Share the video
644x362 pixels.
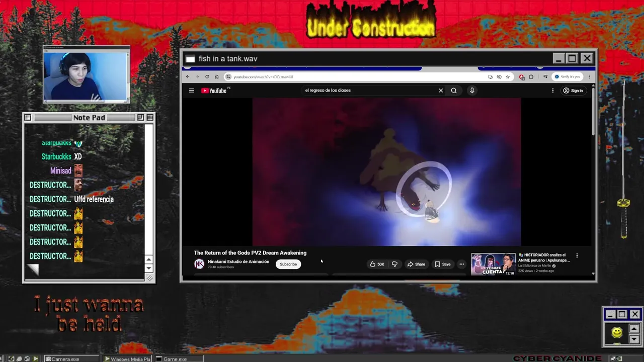click(416, 264)
